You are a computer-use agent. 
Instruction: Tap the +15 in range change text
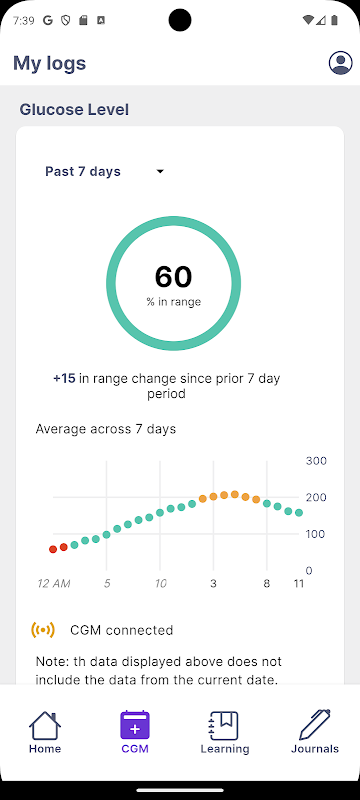click(x=166, y=386)
